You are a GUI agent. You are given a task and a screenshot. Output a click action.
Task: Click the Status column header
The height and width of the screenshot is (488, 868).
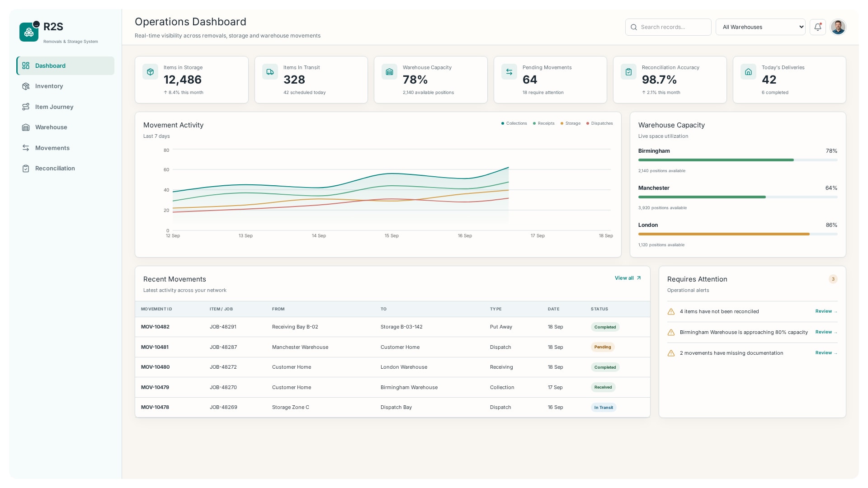(599, 310)
